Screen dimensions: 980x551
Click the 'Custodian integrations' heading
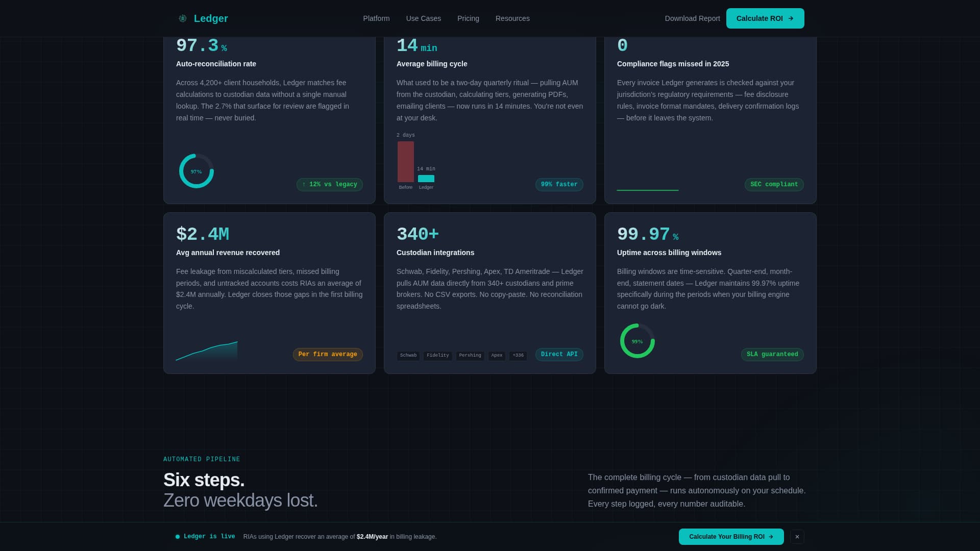tap(435, 253)
